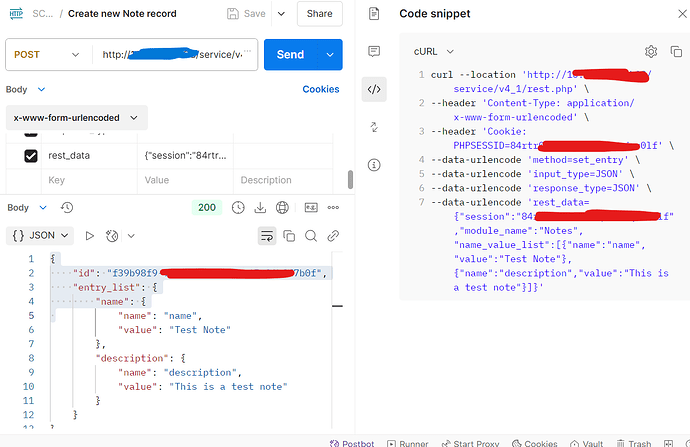Search within the response body
Image resolution: width=690 pixels, height=447 pixels.
(311, 236)
